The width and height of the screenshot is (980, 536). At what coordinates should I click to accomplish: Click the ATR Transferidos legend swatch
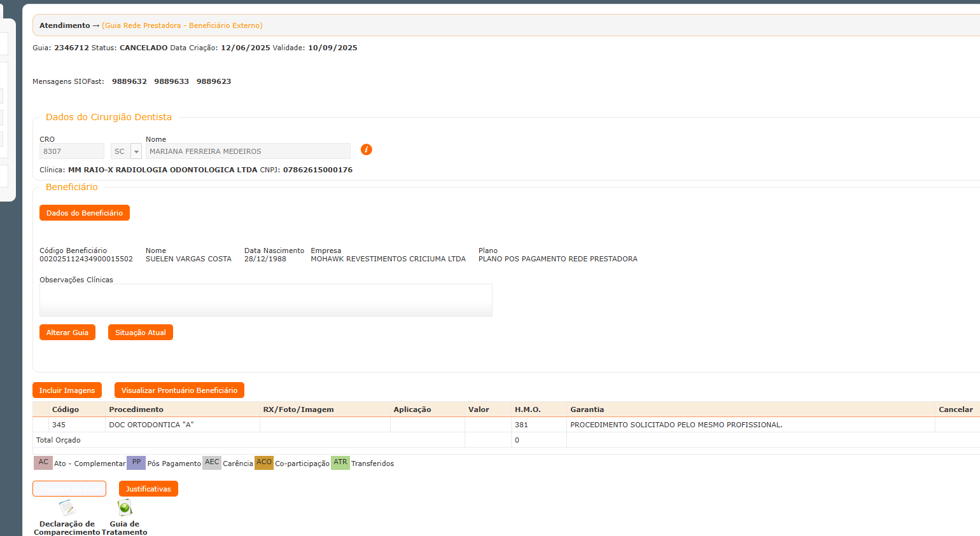pyautogui.click(x=340, y=463)
